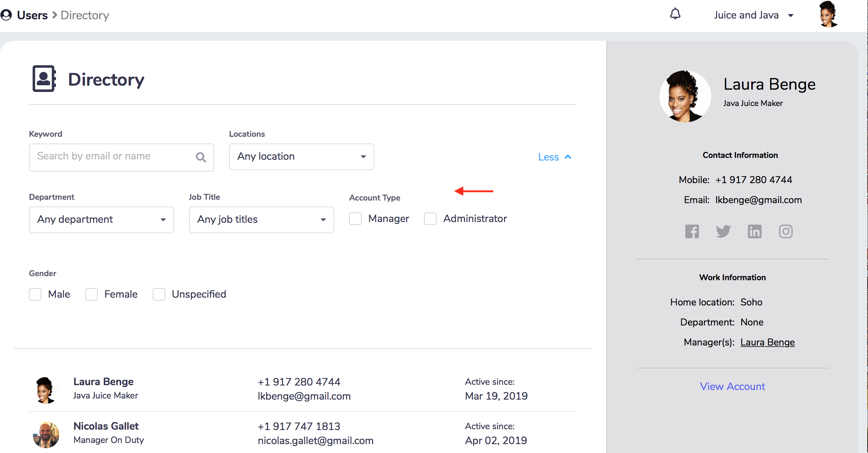Click the Directory address book icon

[x=44, y=79]
